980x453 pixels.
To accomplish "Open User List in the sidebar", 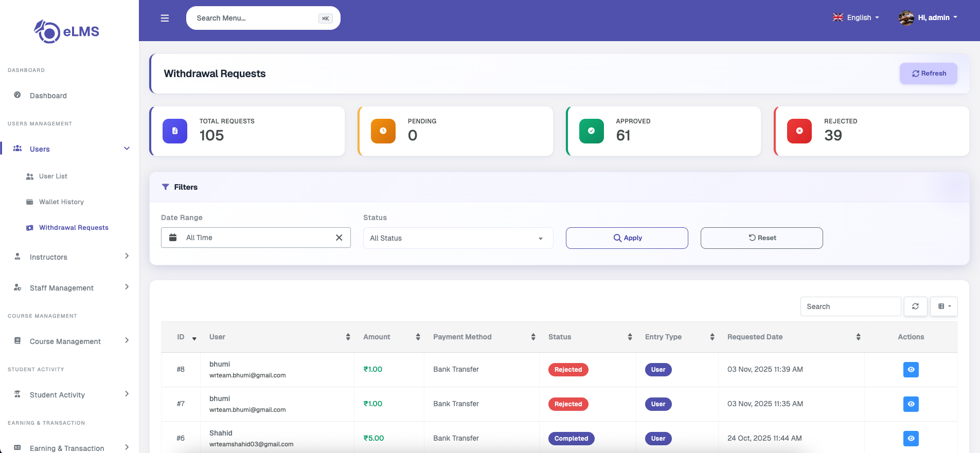I will click(x=53, y=176).
